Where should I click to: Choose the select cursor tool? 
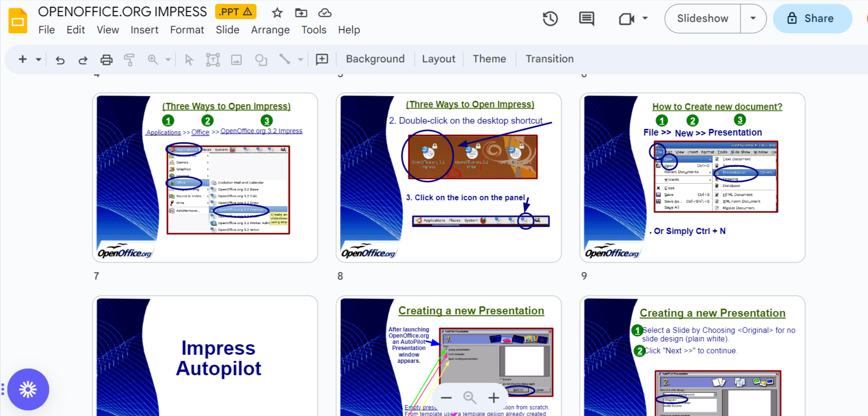[189, 59]
